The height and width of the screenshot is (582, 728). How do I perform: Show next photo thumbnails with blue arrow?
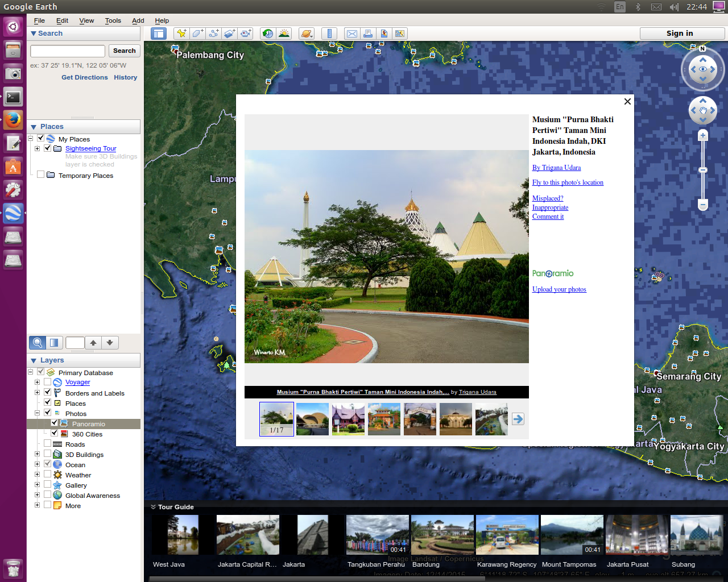pyautogui.click(x=518, y=419)
